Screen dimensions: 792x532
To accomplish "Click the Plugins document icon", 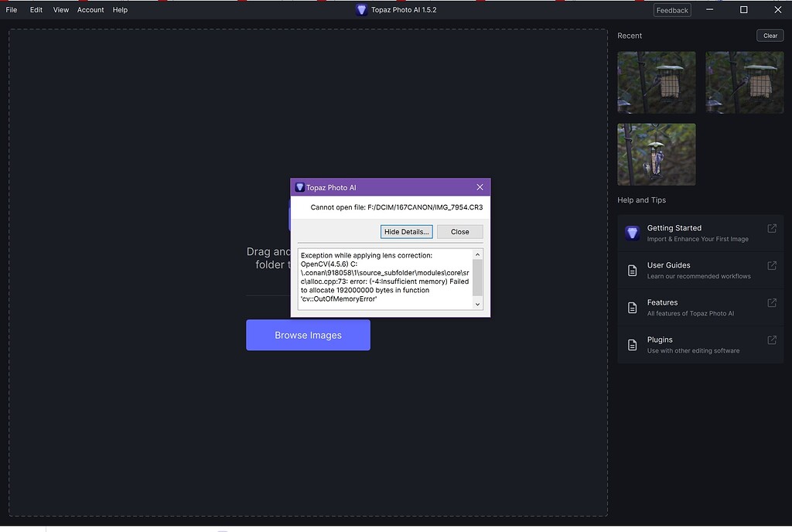I will (x=633, y=345).
